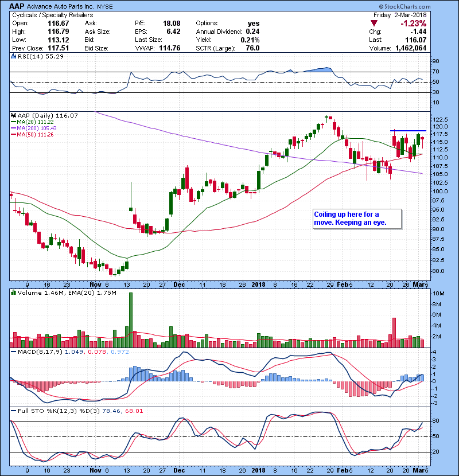Click the High value 116.79
Screen dimensions: 459x476
[59, 32]
